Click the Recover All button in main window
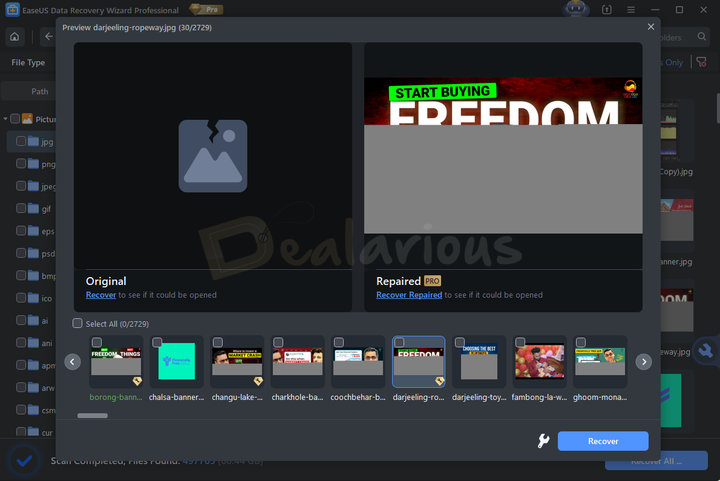 (x=656, y=461)
